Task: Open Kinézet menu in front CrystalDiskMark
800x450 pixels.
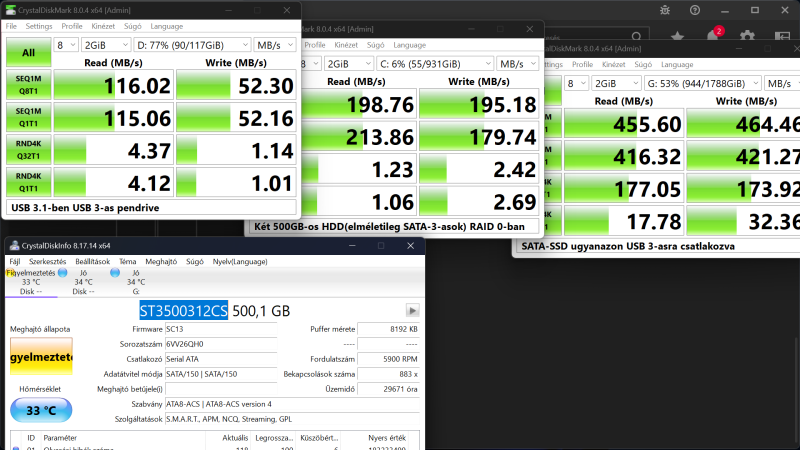Action: 103,26
